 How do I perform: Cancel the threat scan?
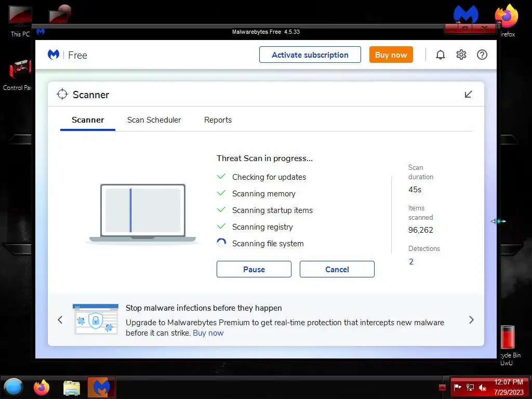coord(337,269)
